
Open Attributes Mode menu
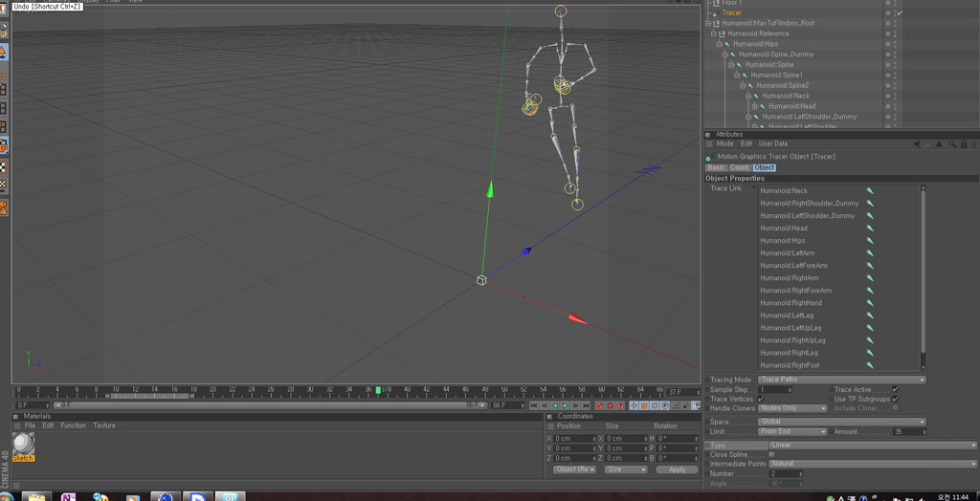click(725, 143)
